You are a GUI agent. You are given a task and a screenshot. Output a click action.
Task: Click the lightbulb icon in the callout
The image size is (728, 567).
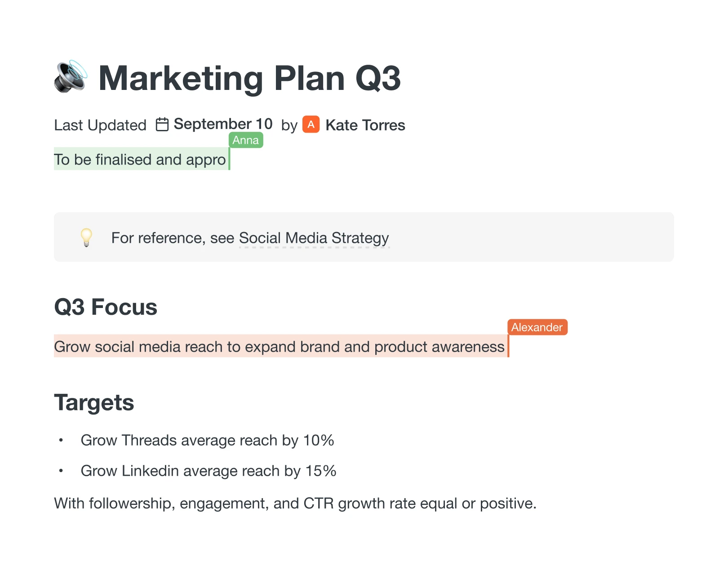pyautogui.click(x=86, y=237)
